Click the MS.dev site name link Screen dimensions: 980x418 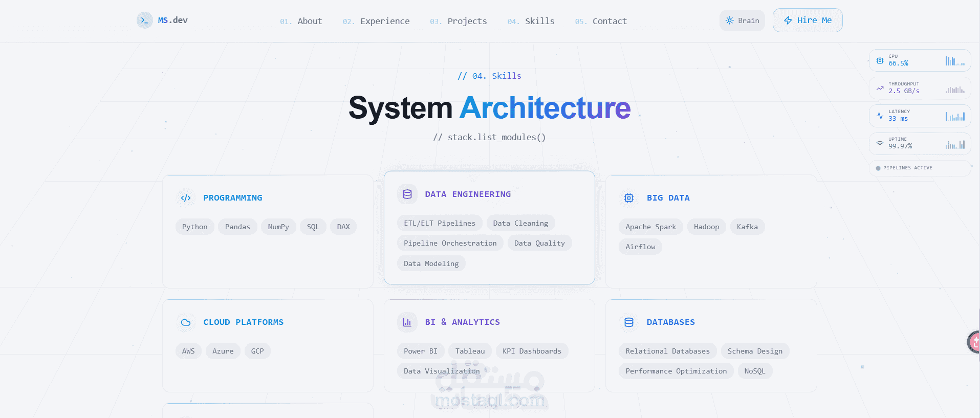[x=172, y=20]
